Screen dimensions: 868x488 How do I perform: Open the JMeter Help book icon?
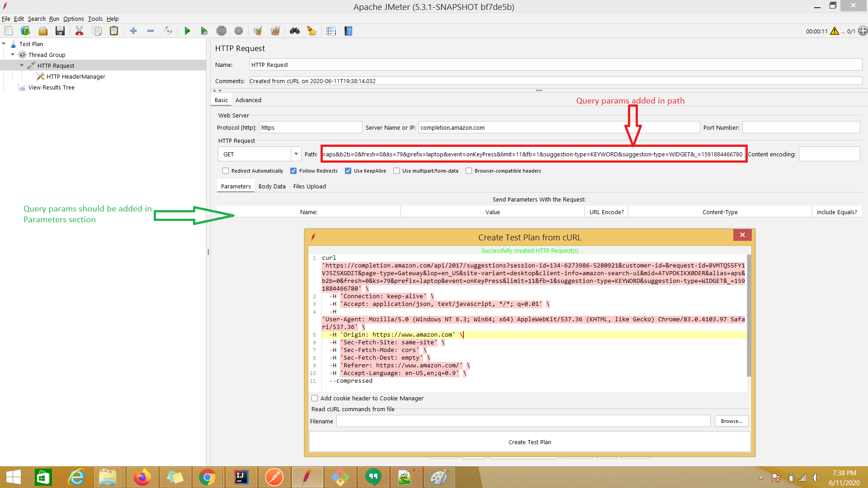pos(349,31)
